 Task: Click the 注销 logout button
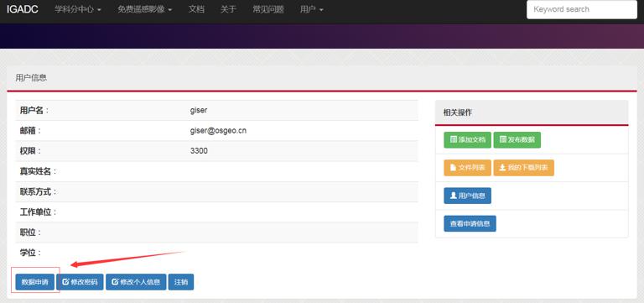coord(181,282)
